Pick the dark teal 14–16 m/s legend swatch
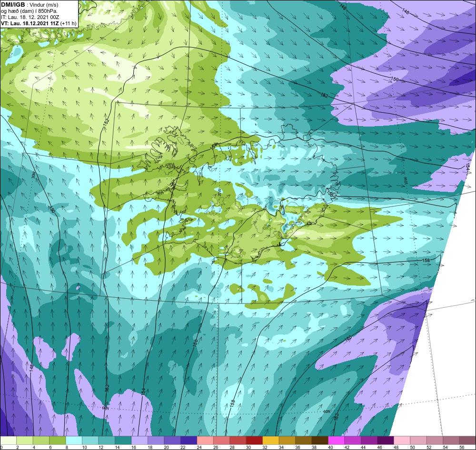The height and width of the screenshot is (450, 476). tap(123, 440)
